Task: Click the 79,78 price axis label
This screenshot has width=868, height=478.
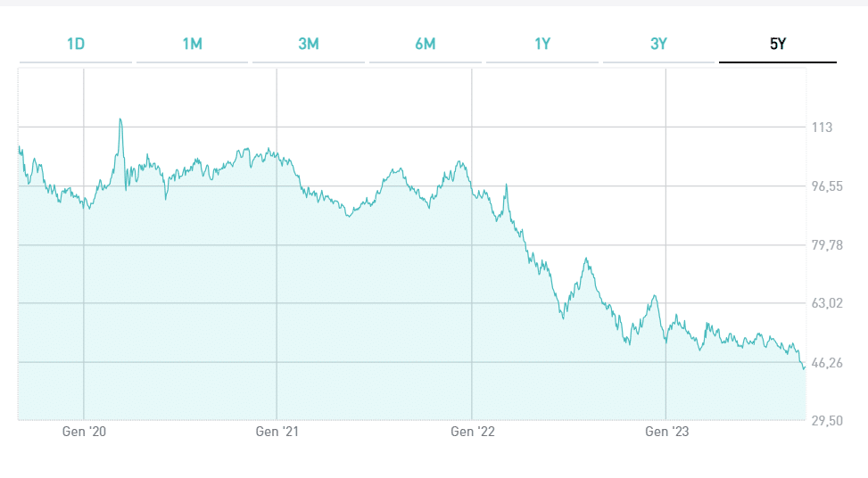Action: (827, 245)
